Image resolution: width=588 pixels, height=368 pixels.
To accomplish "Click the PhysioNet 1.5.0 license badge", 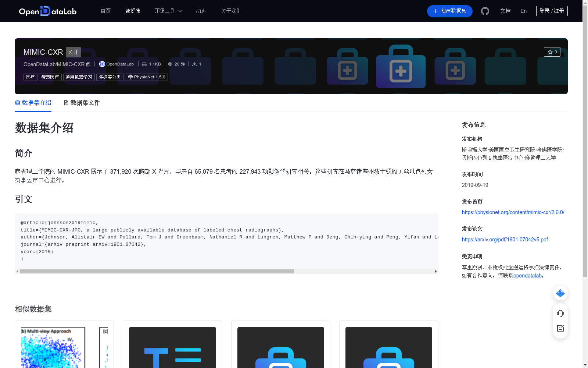I will pyautogui.click(x=146, y=77).
